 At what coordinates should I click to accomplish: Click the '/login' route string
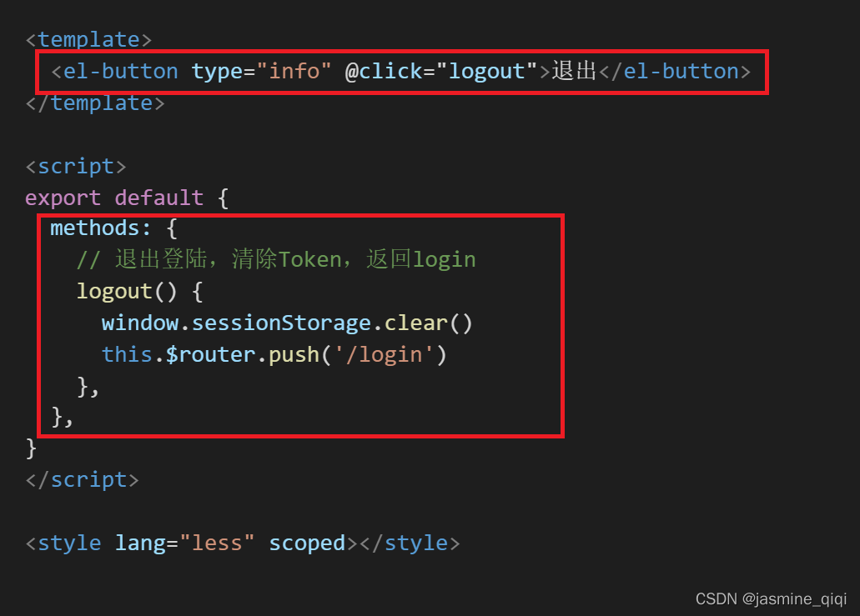tap(385, 355)
